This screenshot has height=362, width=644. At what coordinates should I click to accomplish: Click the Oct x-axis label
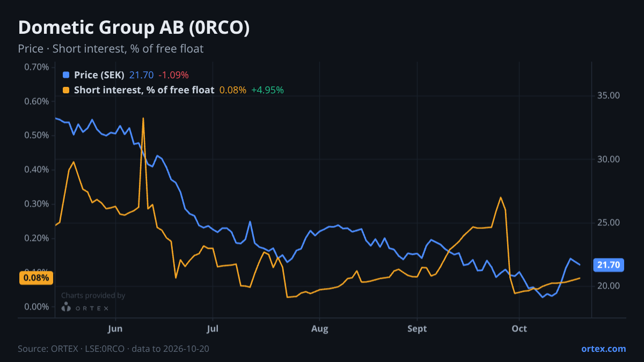519,328
